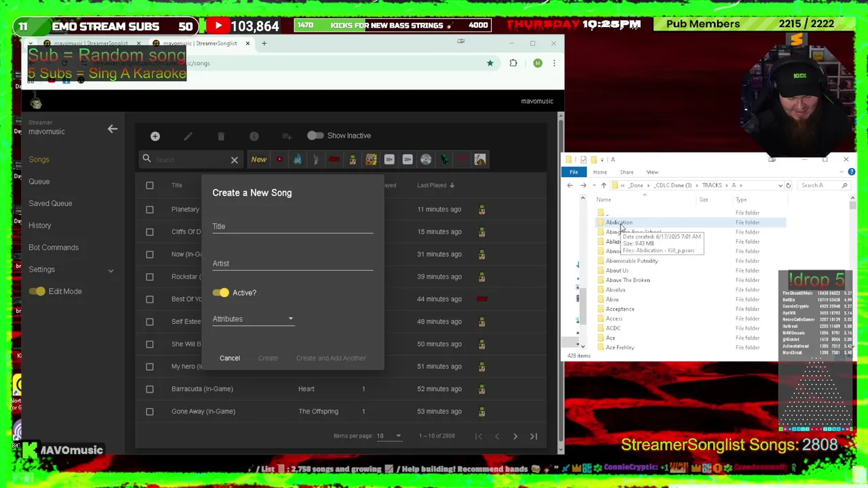This screenshot has width=868, height=488.
Task: Check the Rockstar row checkbox
Action: [150, 277]
